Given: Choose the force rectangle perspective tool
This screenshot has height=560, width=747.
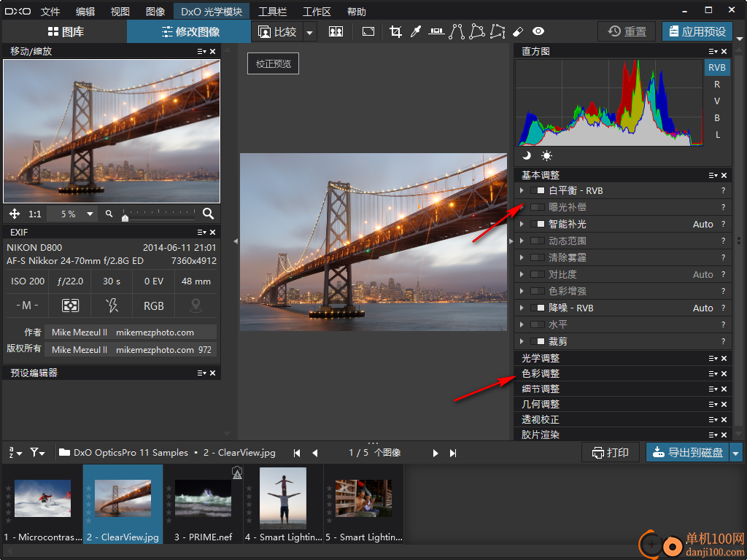Looking at the screenshot, I should [477, 31].
